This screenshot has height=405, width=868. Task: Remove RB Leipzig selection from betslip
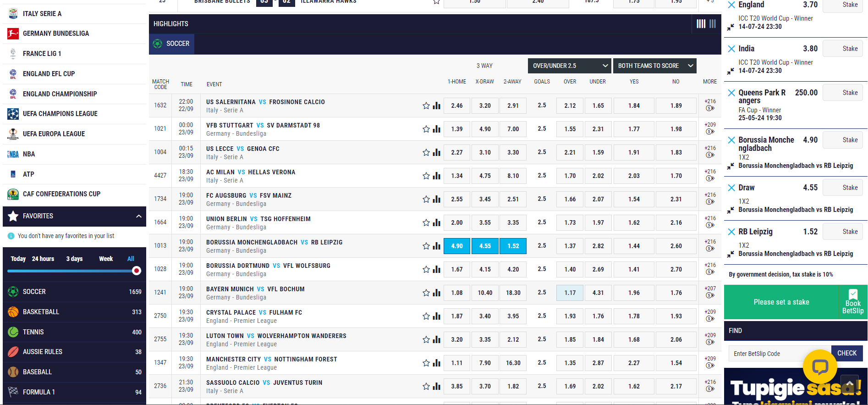pyautogui.click(x=731, y=232)
